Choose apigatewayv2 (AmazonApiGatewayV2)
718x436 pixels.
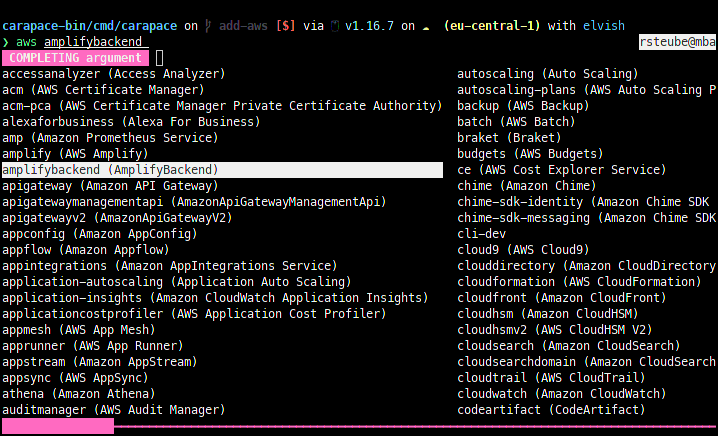click(x=117, y=218)
